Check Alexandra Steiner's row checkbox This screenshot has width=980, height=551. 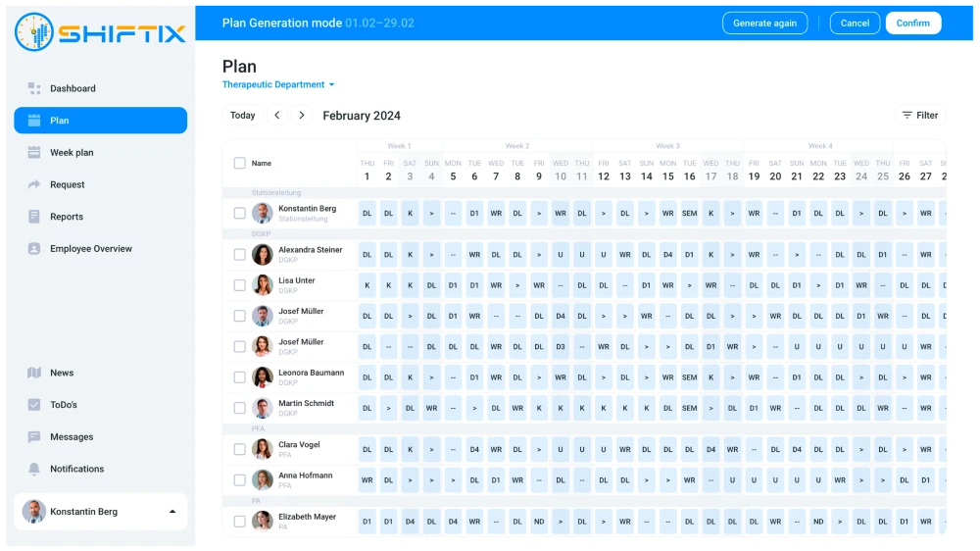[x=239, y=255]
